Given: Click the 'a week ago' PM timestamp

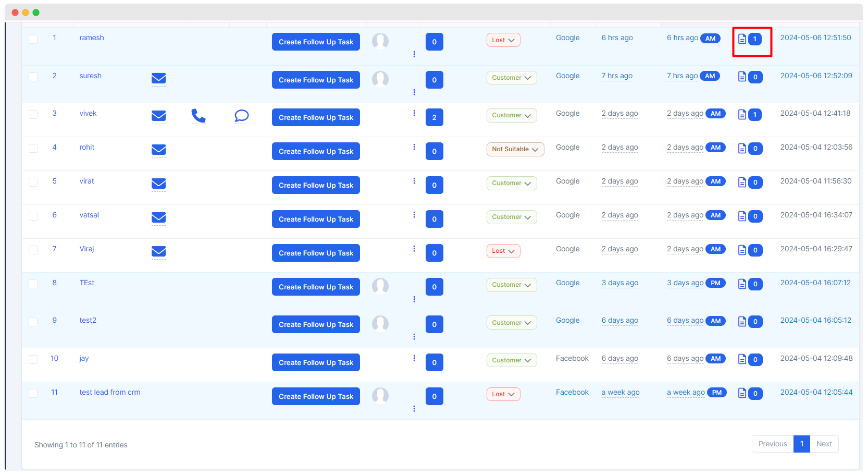Looking at the screenshot, I should point(697,393).
